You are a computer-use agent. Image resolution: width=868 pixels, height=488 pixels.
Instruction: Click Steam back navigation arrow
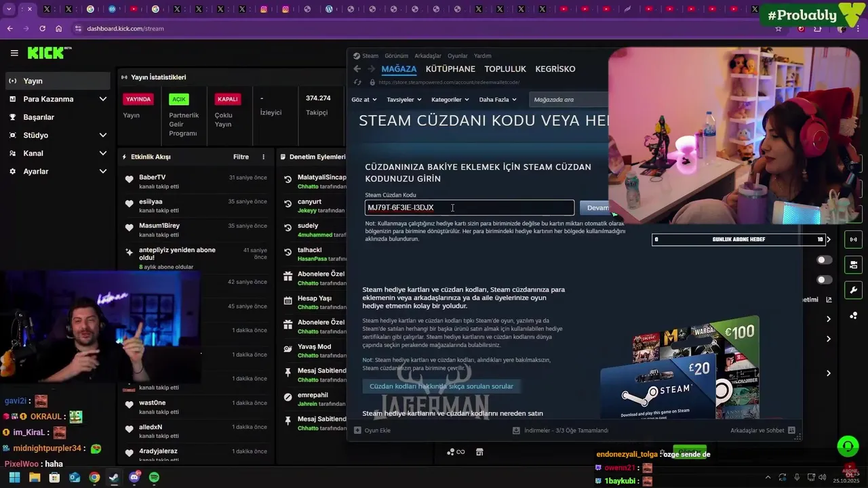(x=357, y=68)
